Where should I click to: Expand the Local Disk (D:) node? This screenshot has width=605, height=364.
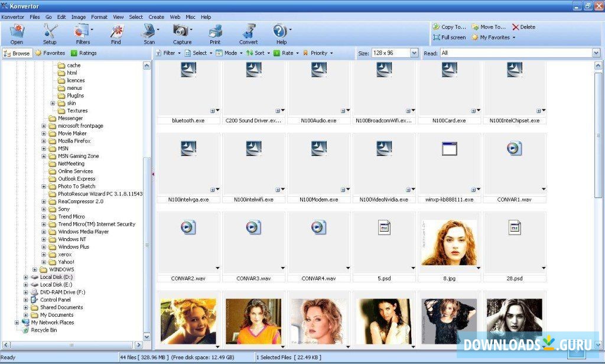(x=25, y=277)
